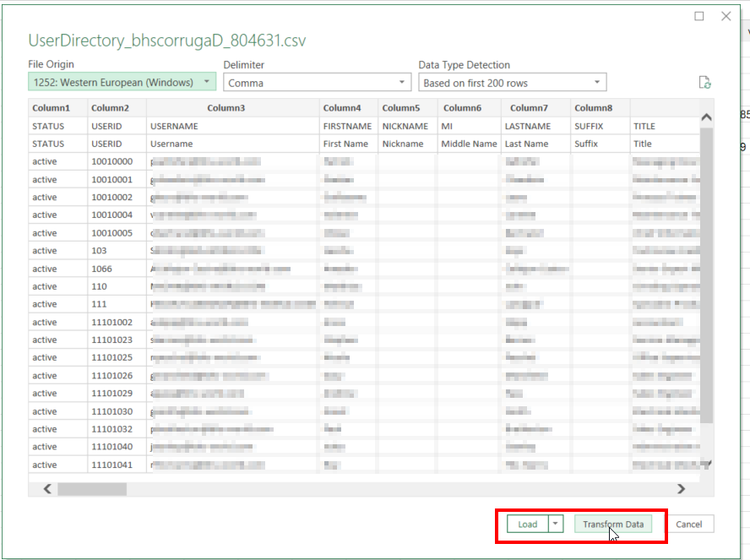
Task: Select the Column3 header
Action: click(232, 108)
